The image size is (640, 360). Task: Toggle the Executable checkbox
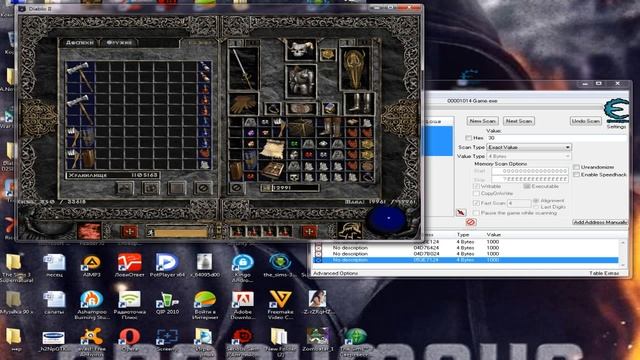pos(527,186)
